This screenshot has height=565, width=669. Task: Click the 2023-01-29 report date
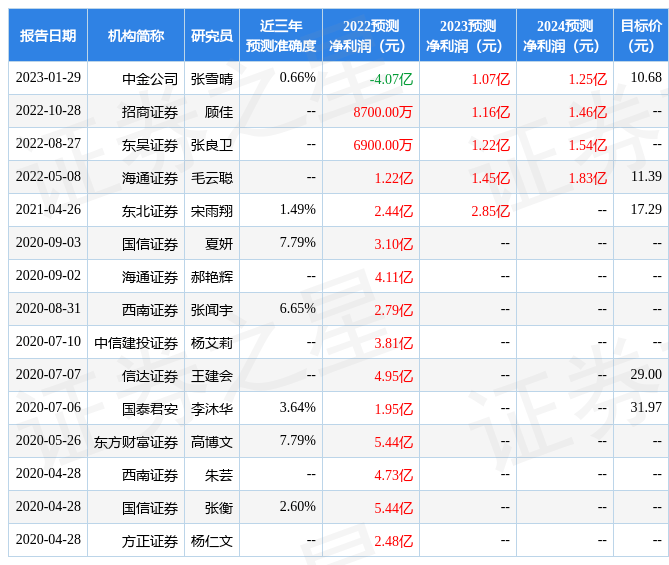[48, 78]
